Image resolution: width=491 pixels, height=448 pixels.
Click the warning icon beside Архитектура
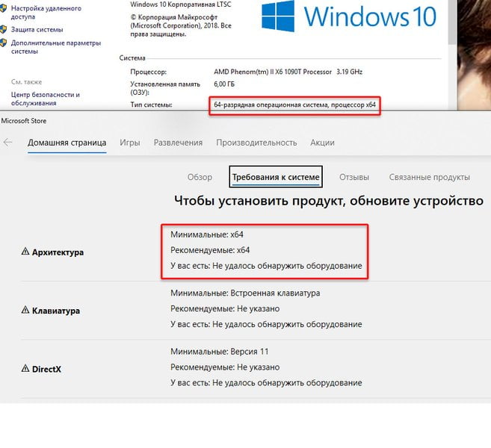click(25, 251)
